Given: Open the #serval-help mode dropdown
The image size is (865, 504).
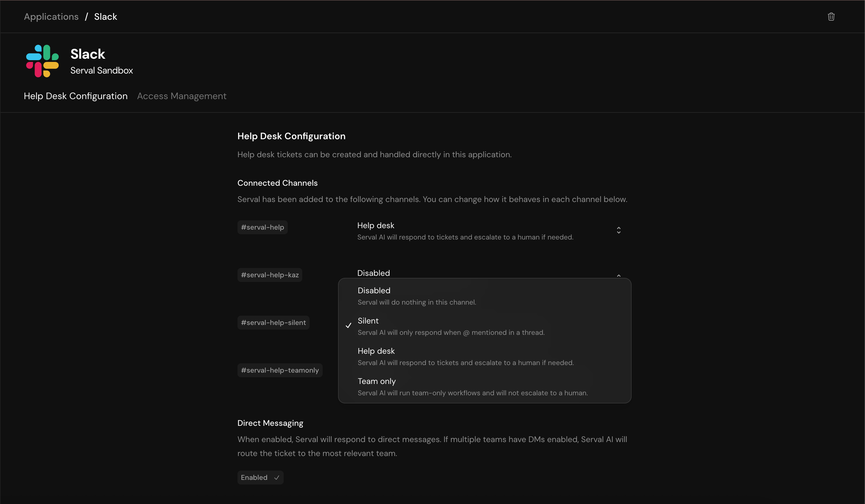Looking at the screenshot, I should 489,231.
